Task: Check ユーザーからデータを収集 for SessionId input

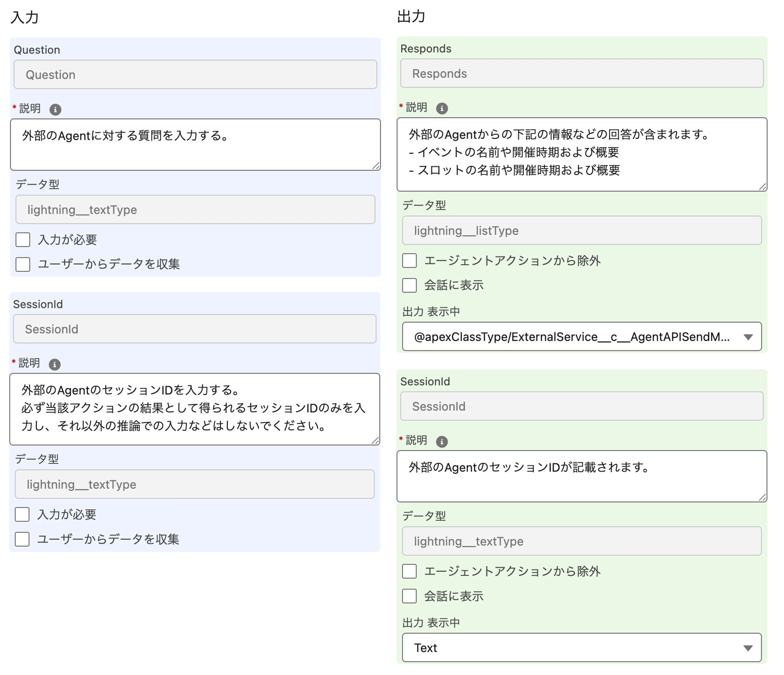Action: (x=22, y=540)
